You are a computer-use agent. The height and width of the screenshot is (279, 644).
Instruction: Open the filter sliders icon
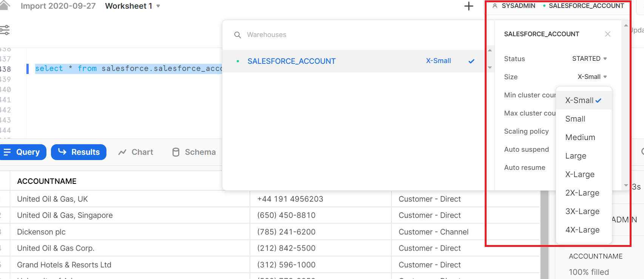pos(5,30)
